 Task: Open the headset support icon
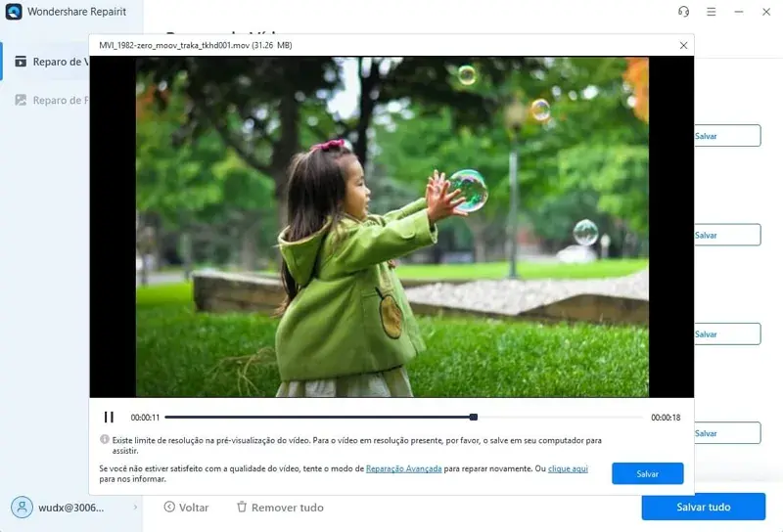(x=683, y=12)
